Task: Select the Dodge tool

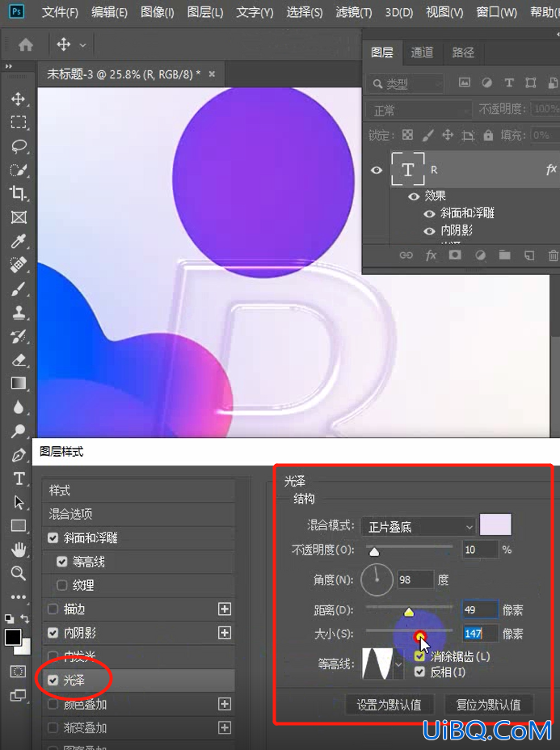Action: coord(18,431)
